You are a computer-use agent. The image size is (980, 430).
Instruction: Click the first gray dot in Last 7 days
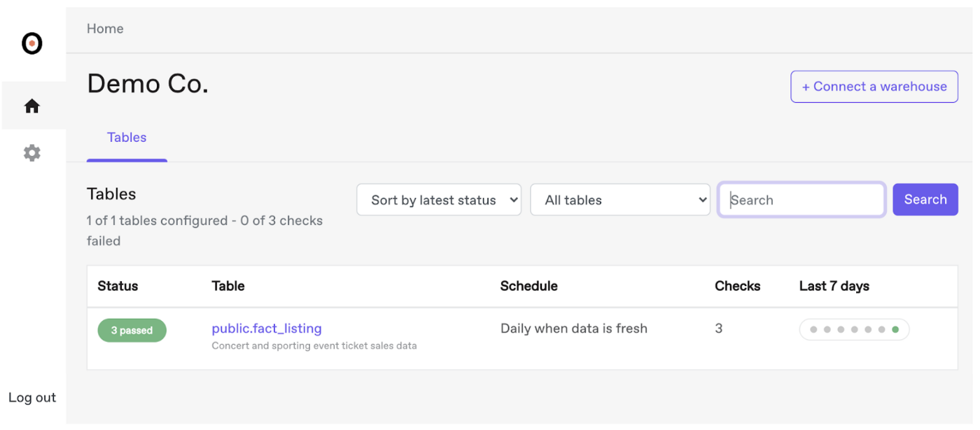pyautogui.click(x=813, y=330)
